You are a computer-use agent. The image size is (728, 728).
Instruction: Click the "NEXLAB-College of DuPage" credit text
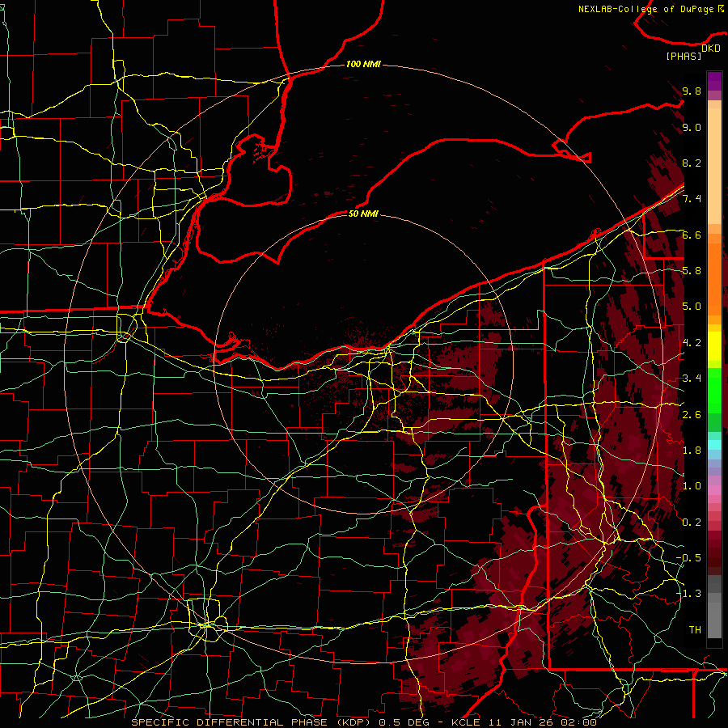pyautogui.click(x=646, y=9)
